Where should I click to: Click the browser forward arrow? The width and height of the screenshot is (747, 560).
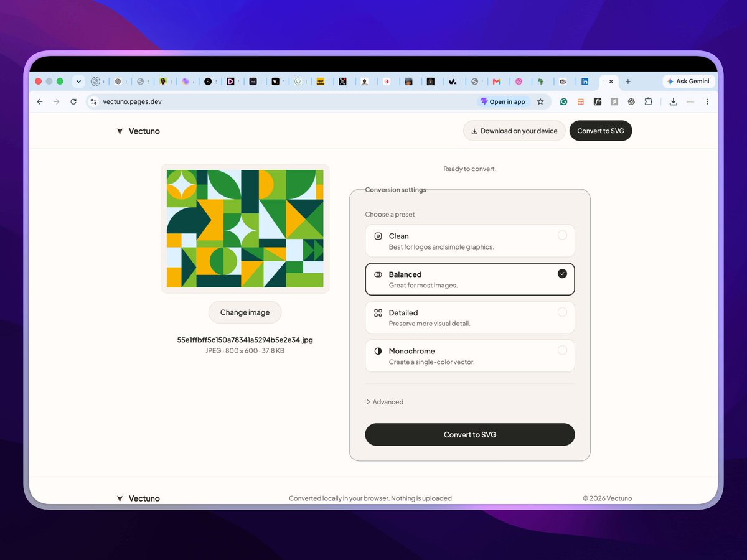click(57, 101)
